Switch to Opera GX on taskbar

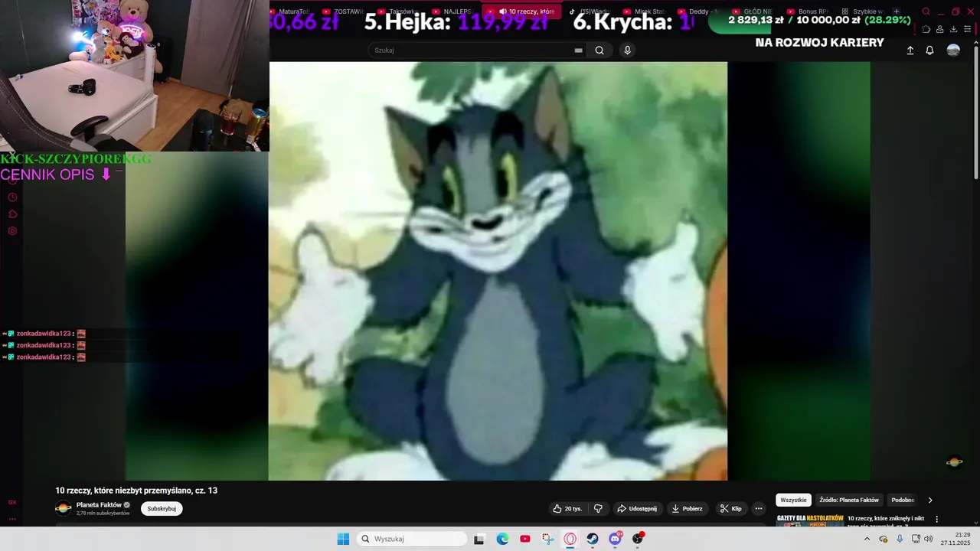(570, 539)
